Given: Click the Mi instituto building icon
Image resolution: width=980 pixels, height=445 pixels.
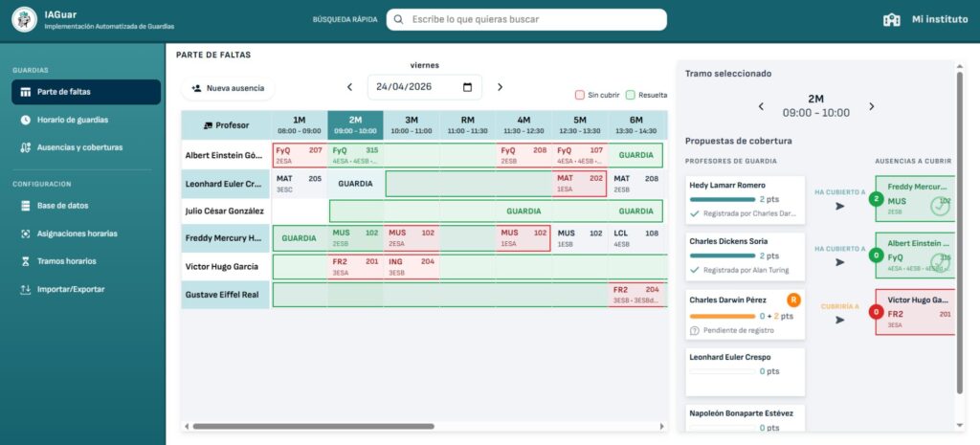Looking at the screenshot, I should 891,20.
